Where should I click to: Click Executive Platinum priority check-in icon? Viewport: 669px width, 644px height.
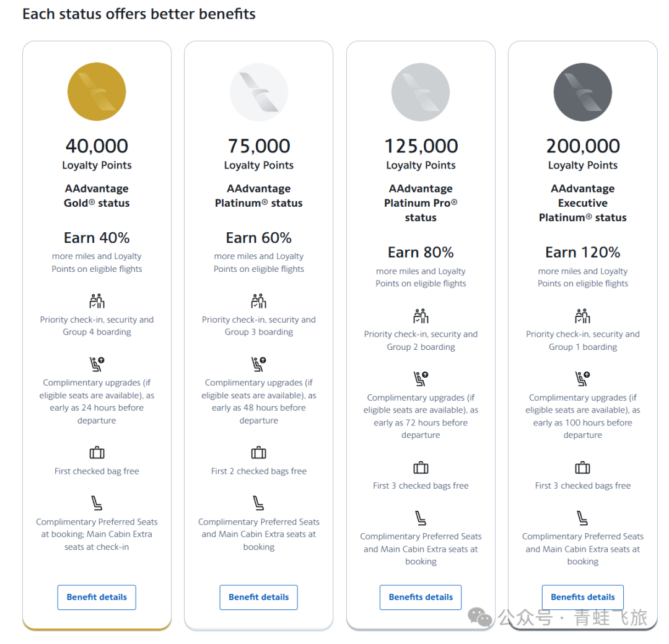point(583,316)
